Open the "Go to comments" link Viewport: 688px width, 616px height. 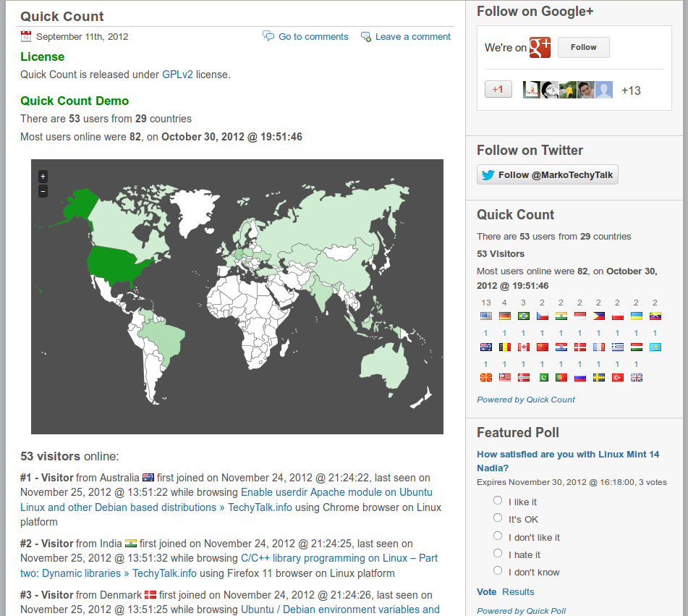click(313, 37)
